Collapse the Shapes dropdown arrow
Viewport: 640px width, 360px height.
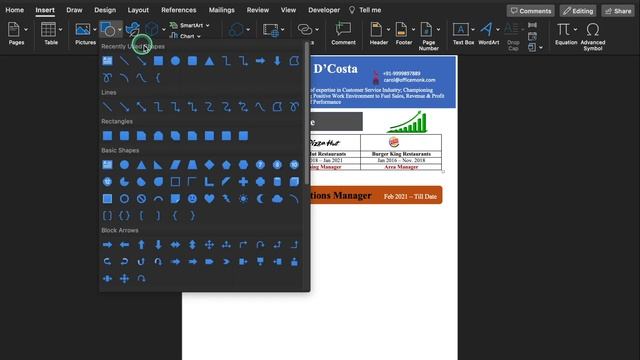tap(120, 29)
